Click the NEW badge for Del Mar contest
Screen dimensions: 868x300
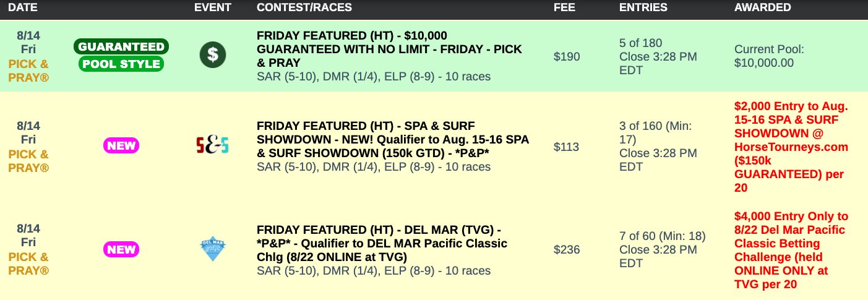(121, 249)
